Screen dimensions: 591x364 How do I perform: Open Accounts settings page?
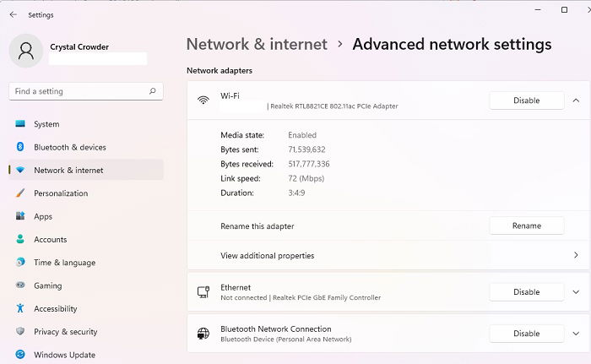50,240
